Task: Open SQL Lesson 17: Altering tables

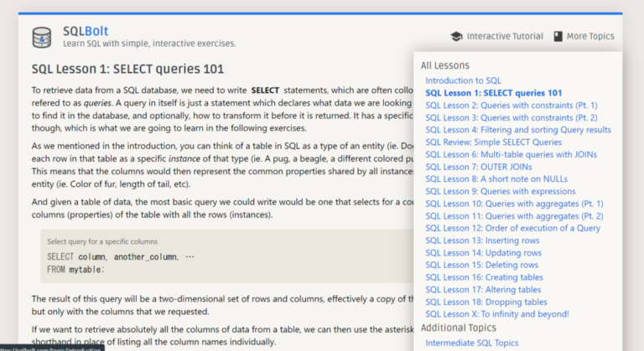Action: 483,289
